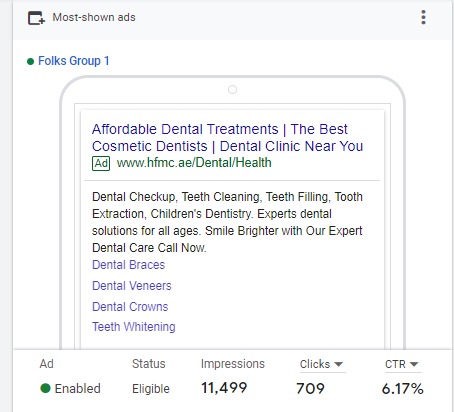Viewport: 454px width, 412px height.
Task: Select the Dental Braces sitelink
Action: [x=128, y=265]
